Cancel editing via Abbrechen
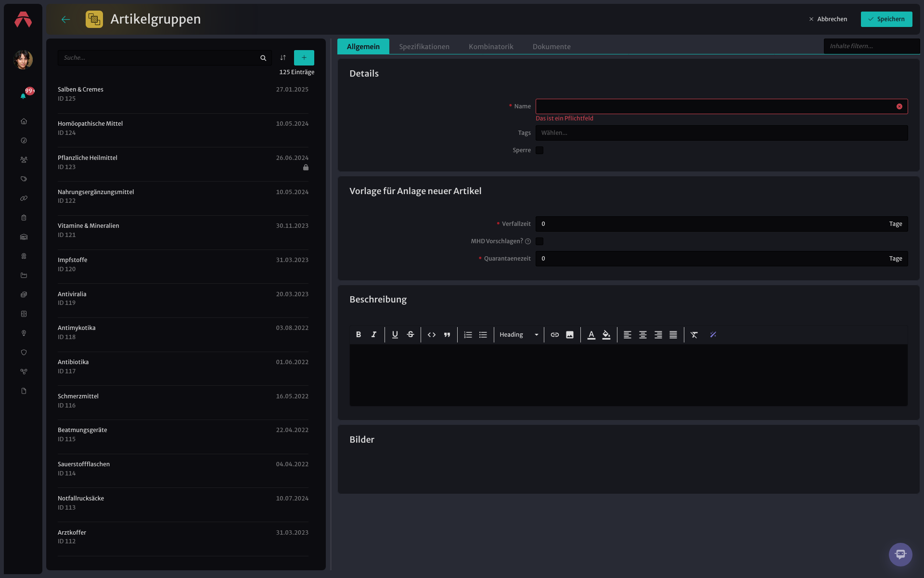The image size is (924, 578). tap(828, 19)
